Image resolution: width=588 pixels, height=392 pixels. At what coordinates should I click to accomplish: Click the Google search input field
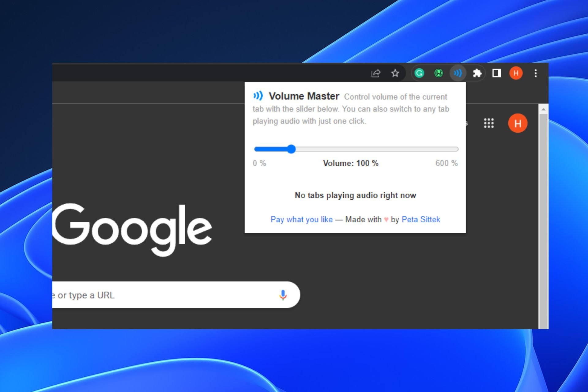[x=176, y=295]
